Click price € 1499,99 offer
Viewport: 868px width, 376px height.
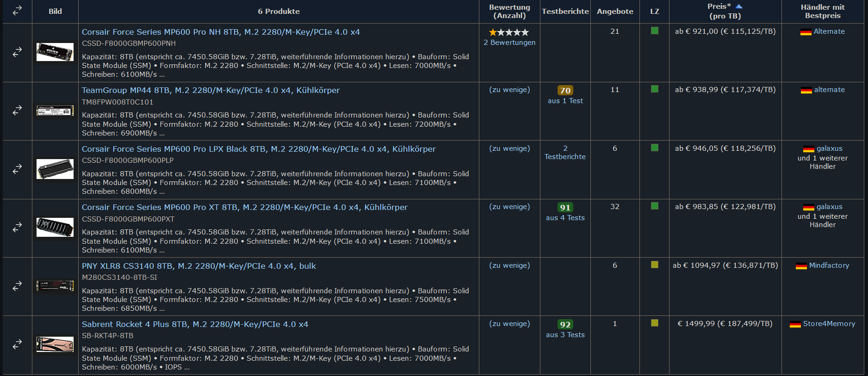(725, 324)
